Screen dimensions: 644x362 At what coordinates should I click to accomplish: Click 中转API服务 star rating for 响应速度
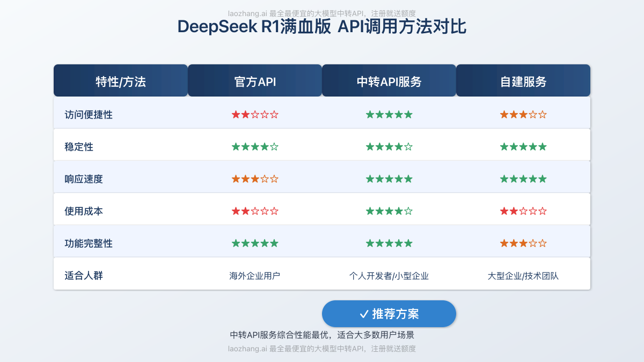(x=389, y=179)
